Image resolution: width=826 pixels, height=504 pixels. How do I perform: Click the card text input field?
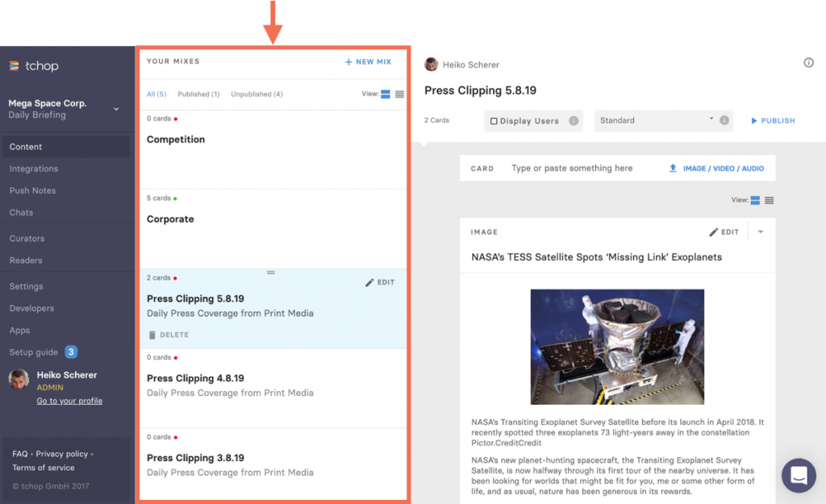pos(572,168)
